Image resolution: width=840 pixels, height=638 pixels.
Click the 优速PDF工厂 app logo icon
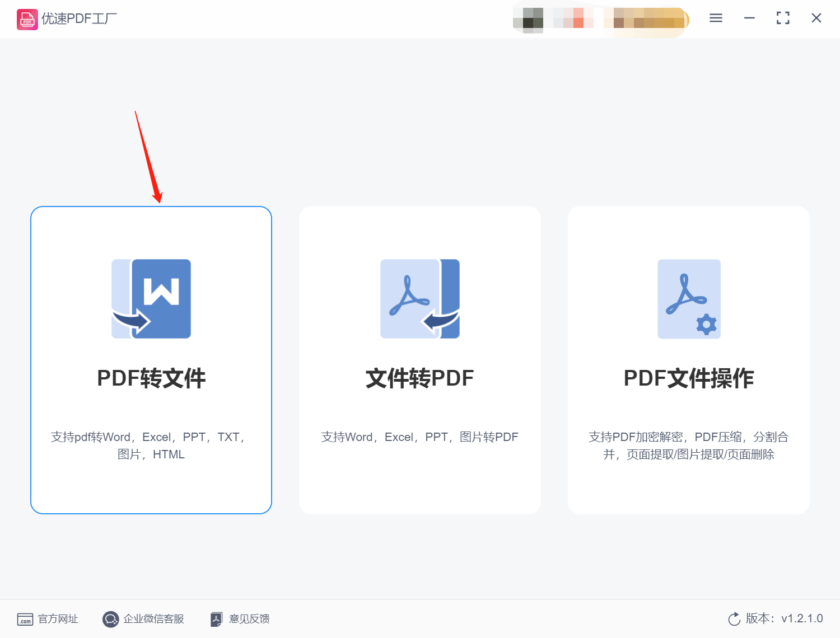(27, 19)
